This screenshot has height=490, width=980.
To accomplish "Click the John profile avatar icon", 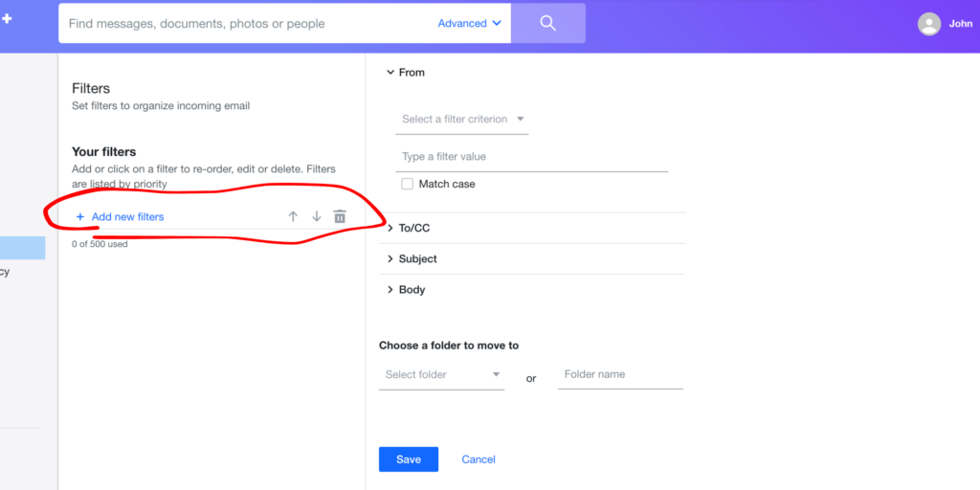I will tap(928, 24).
